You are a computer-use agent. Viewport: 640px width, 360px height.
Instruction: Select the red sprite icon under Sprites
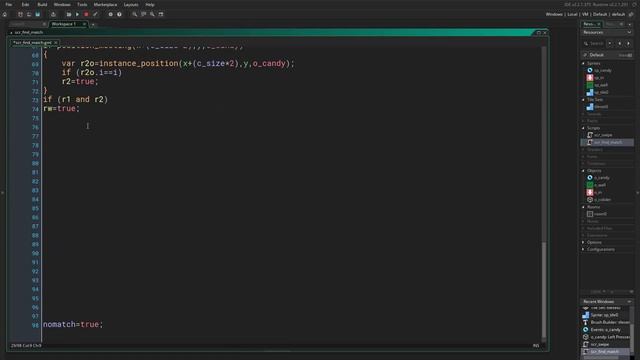(x=590, y=78)
